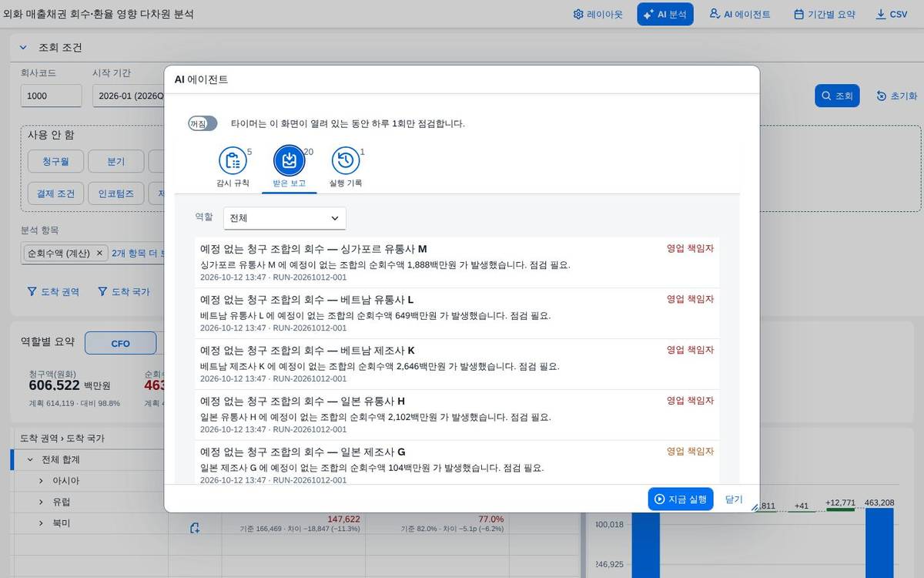Expand the 북미 tree row
This screenshot has height=578, width=924.
pos(41,523)
